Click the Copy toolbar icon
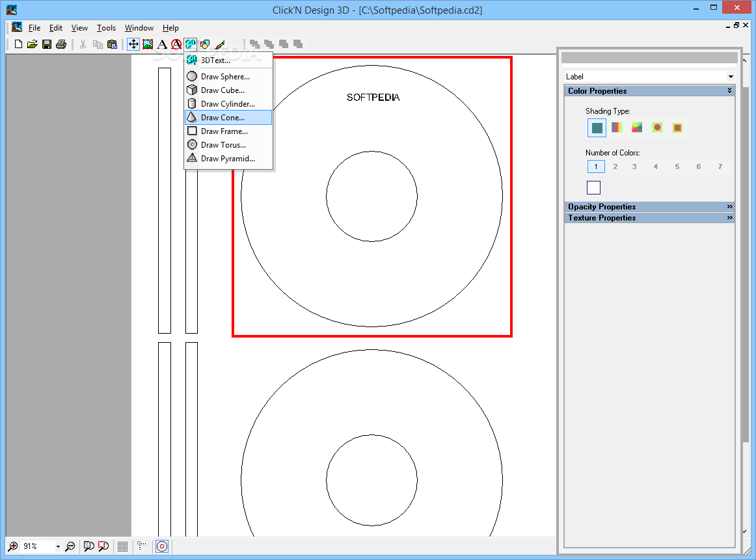 pos(98,44)
